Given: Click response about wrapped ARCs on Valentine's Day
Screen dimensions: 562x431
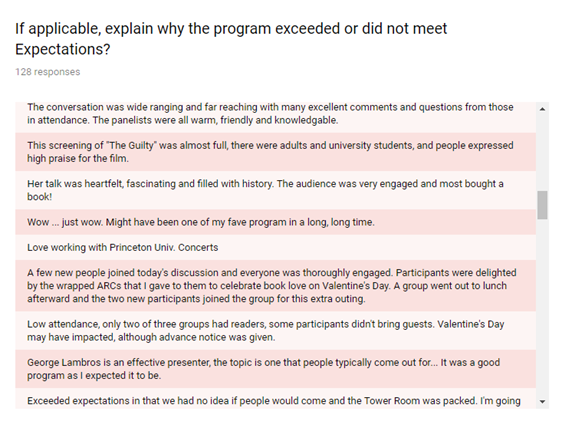Looking at the screenshot, I should pyautogui.click(x=275, y=286).
